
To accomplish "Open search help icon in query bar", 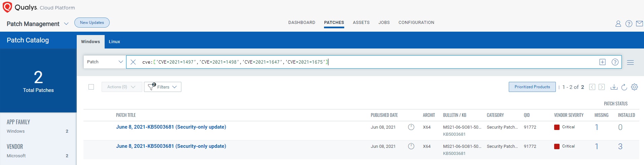I will point(615,62).
